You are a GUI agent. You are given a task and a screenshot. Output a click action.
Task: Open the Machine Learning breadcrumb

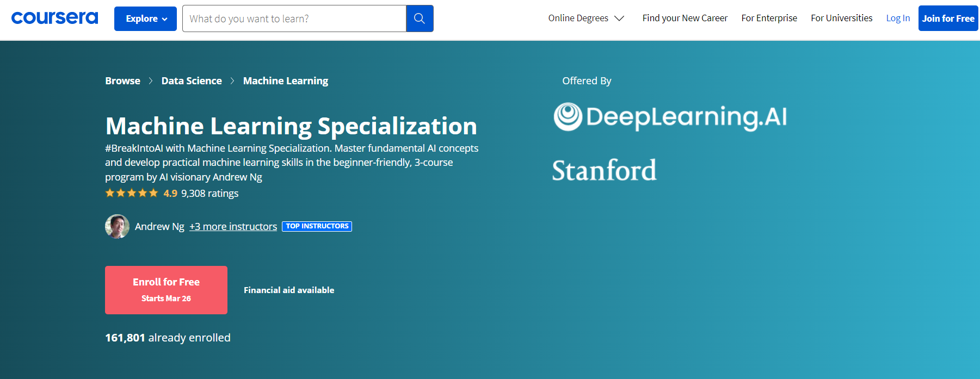(x=286, y=81)
